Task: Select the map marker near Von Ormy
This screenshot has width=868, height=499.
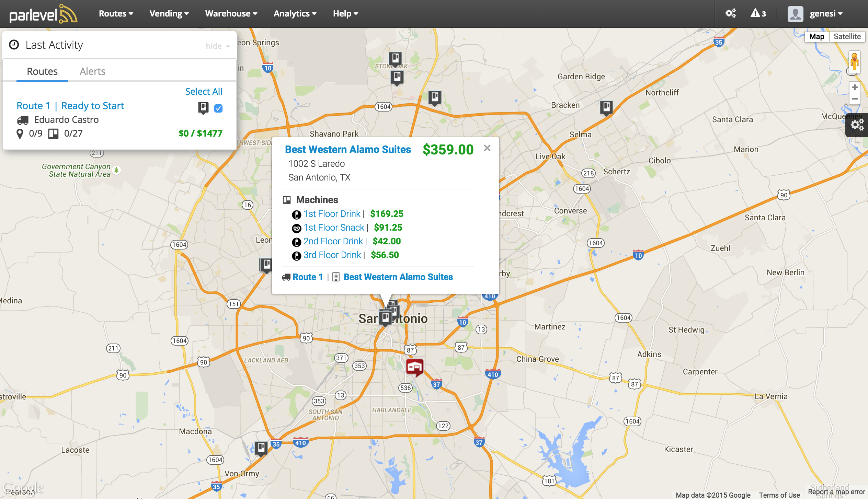Action: (261, 449)
